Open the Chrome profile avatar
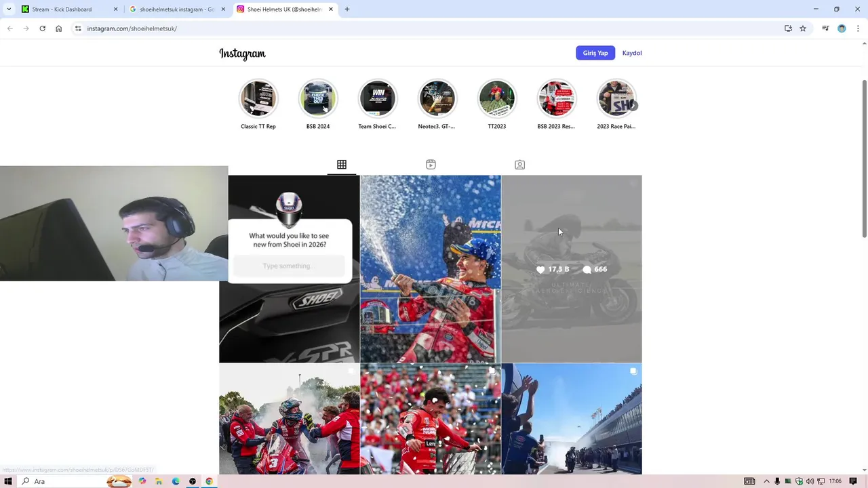The width and height of the screenshot is (868, 488). point(842,28)
